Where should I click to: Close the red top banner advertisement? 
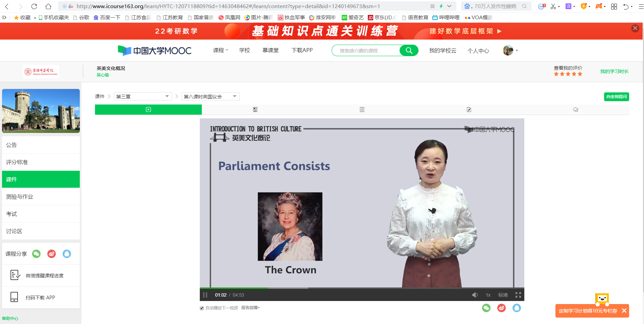pyautogui.click(x=635, y=28)
